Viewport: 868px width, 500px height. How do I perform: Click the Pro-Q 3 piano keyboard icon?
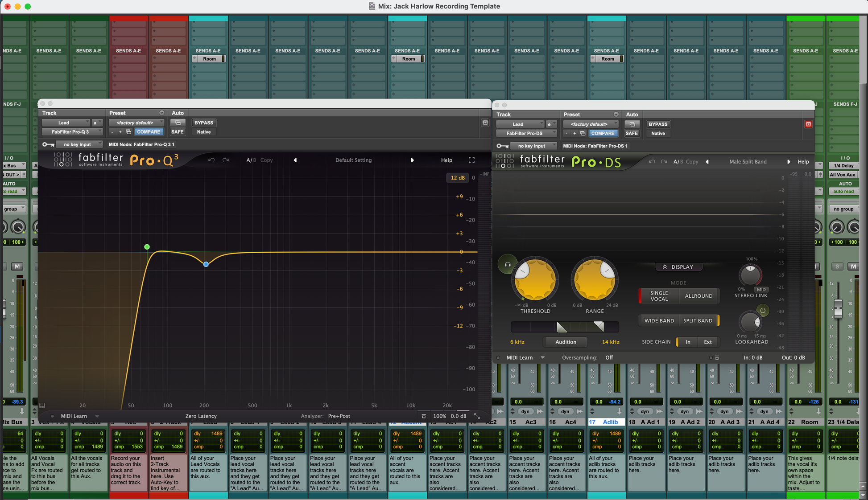(42, 406)
